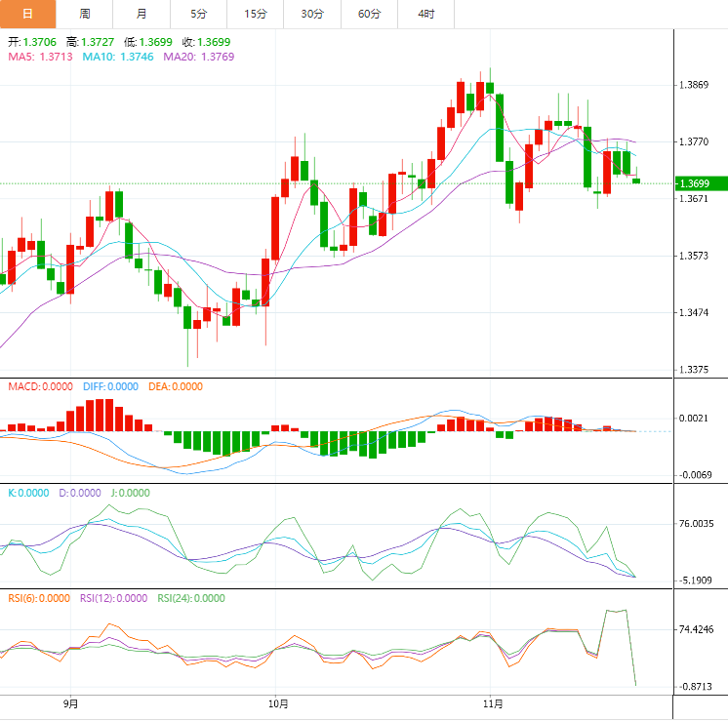Click the DIFF value label
Image resolution: width=728 pixels, height=721 pixels.
(110, 387)
